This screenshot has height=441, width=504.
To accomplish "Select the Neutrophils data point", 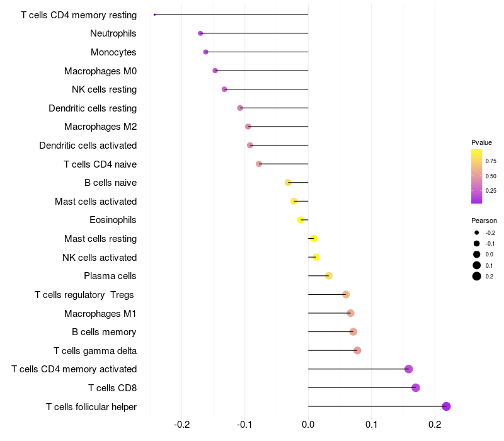I will coord(200,33).
